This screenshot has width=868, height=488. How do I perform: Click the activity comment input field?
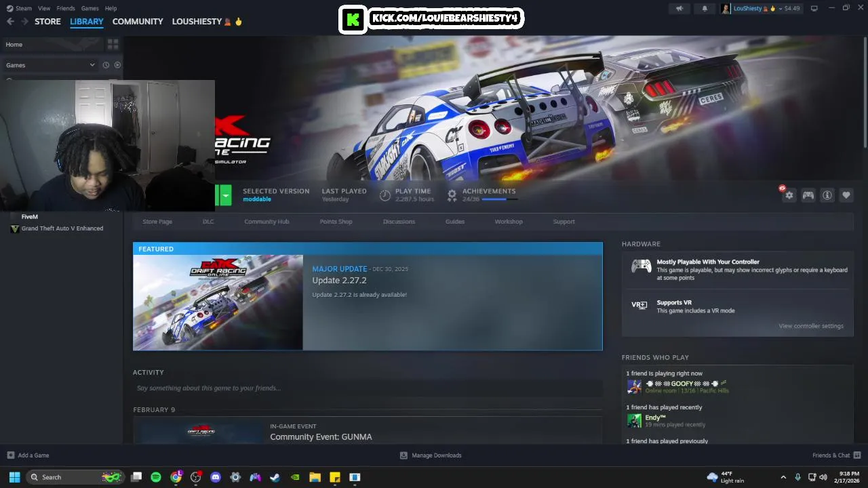point(368,388)
